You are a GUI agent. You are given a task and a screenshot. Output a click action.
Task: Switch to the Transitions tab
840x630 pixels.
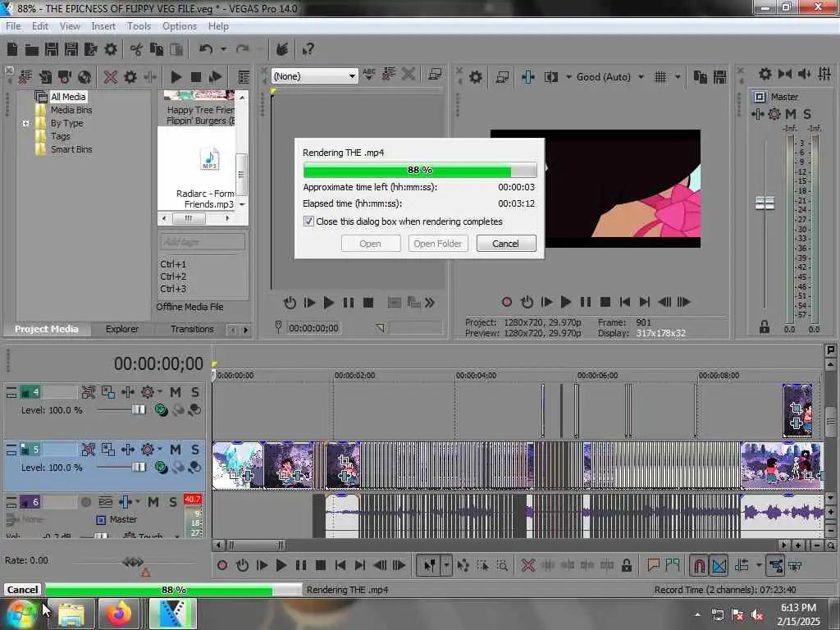pyautogui.click(x=192, y=329)
